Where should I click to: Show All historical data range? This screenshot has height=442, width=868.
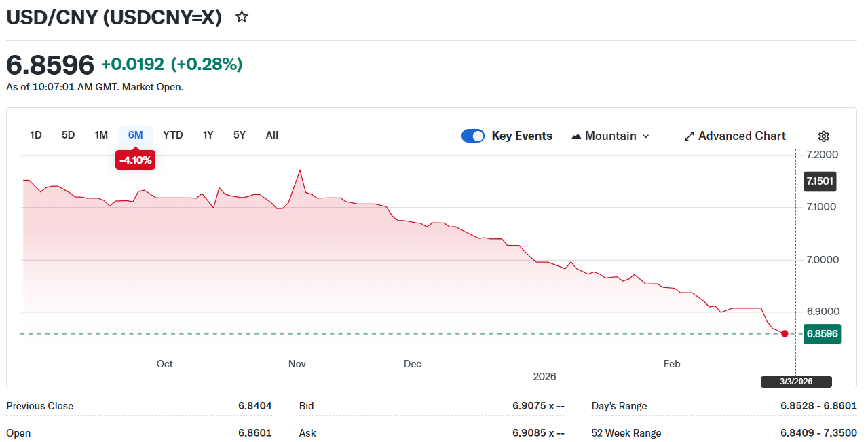coord(272,135)
